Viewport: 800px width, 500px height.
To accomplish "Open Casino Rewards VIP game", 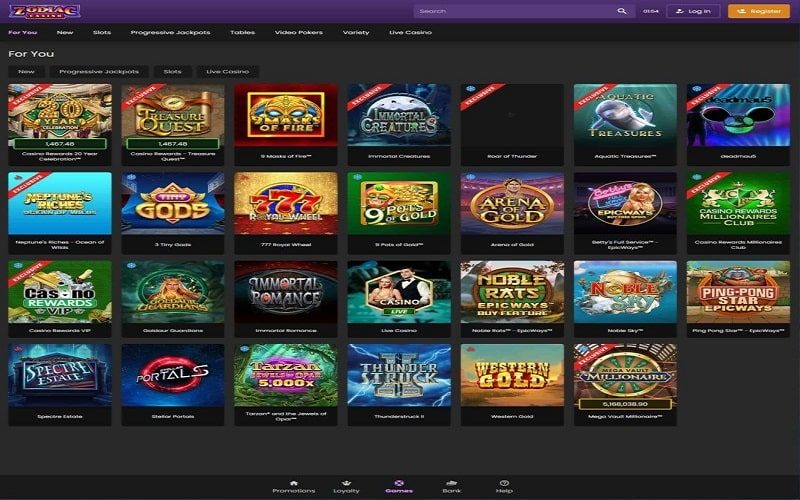I will (60, 299).
